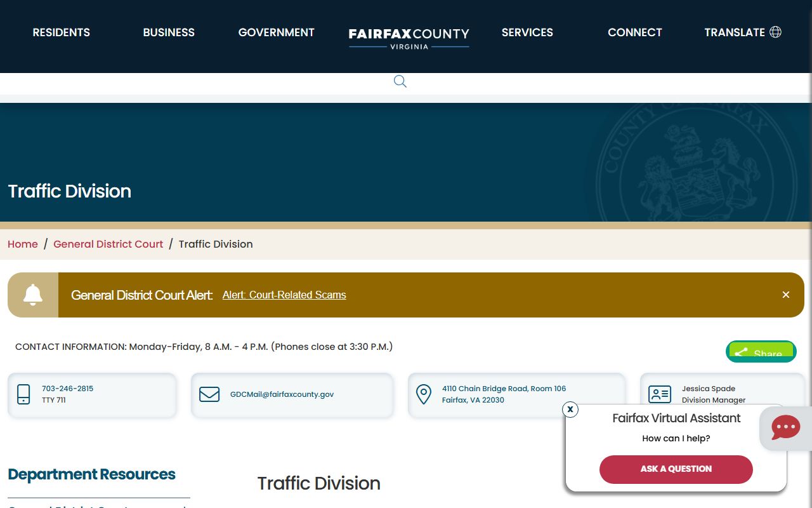Viewport: 812px width, 508px height.
Task: Email GDCMail@fairfaxcounty.gov
Action: click(282, 394)
